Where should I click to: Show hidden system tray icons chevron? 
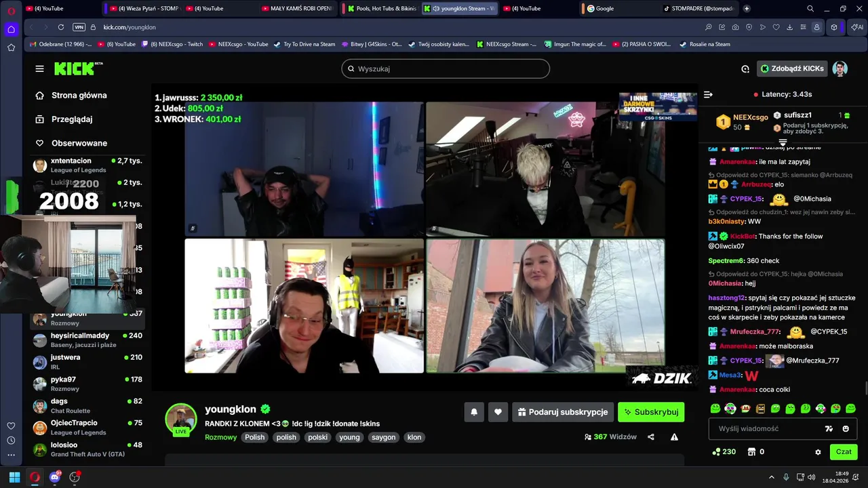pyautogui.click(x=771, y=477)
